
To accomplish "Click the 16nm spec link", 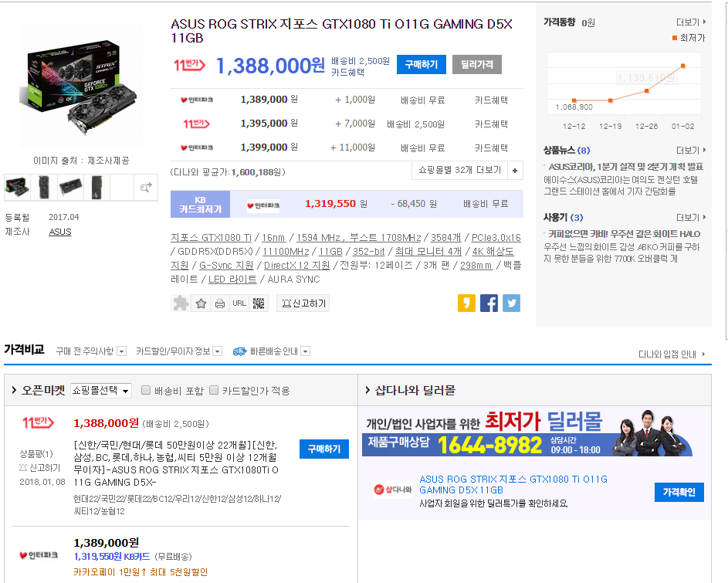I will (273, 237).
